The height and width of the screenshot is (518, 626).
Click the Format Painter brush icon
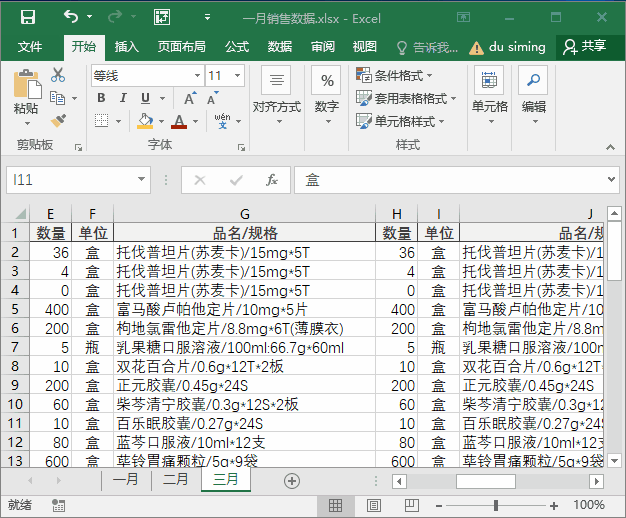tap(59, 121)
